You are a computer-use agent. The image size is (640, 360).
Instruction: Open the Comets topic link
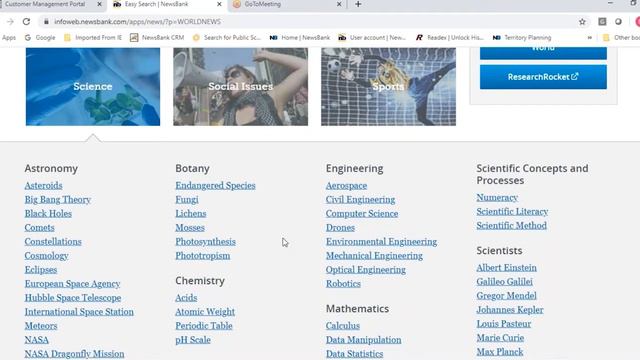[39, 228]
